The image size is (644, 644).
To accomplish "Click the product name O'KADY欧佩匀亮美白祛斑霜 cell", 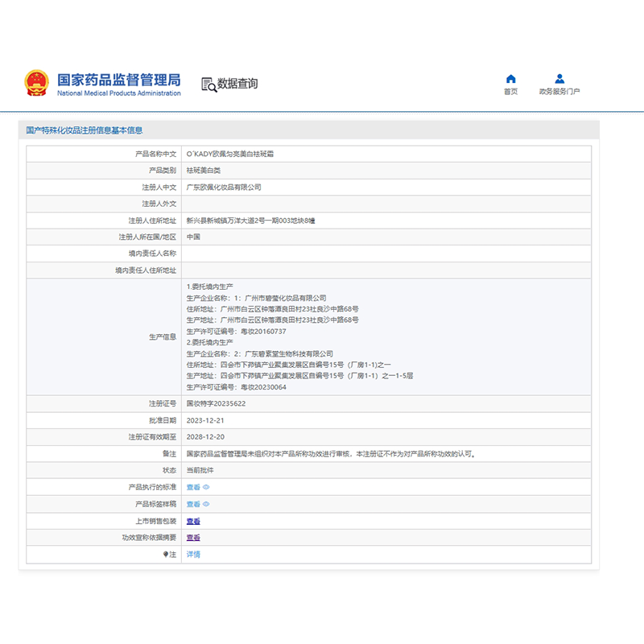I will point(229,152).
